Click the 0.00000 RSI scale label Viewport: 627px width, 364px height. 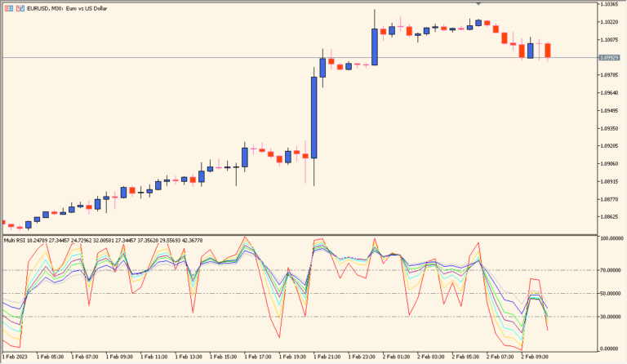611,345
